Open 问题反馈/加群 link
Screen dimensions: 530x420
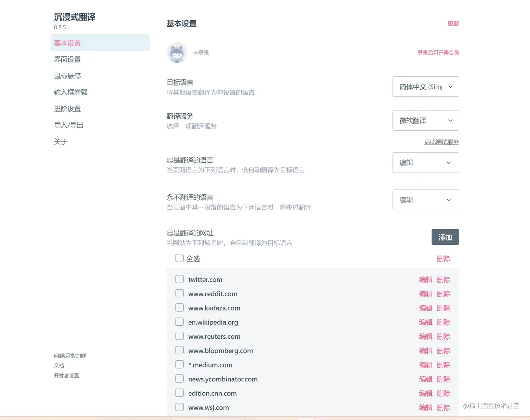click(70, 355)
